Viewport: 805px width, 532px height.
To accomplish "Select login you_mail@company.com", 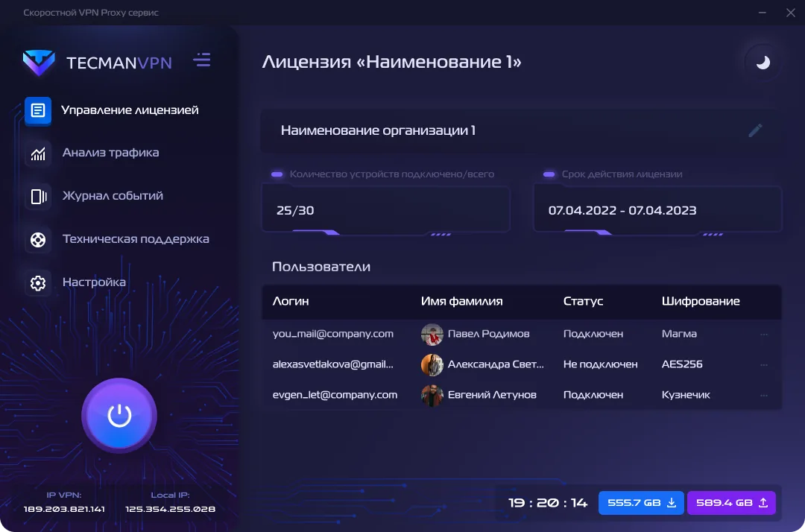I will click(x=332, y=334).
